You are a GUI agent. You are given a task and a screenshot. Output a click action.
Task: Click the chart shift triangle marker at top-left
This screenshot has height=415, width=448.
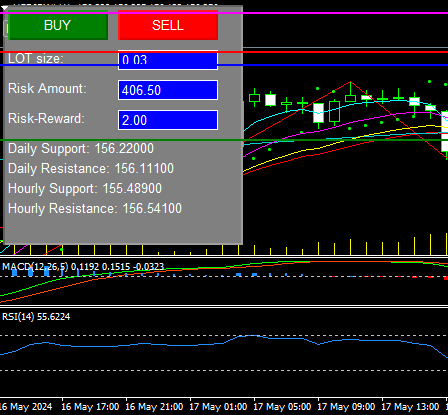(x=4, y=8)
